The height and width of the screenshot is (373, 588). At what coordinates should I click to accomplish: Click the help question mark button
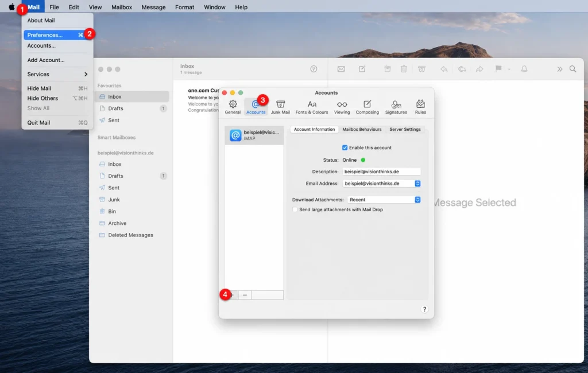[x=424, y=309]
